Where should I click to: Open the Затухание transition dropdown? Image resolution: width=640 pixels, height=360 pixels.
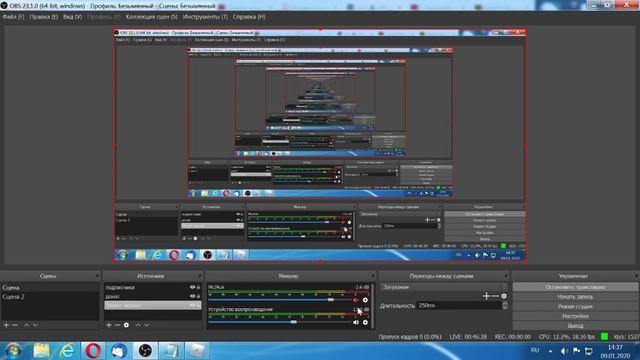(x=444, y=287)
